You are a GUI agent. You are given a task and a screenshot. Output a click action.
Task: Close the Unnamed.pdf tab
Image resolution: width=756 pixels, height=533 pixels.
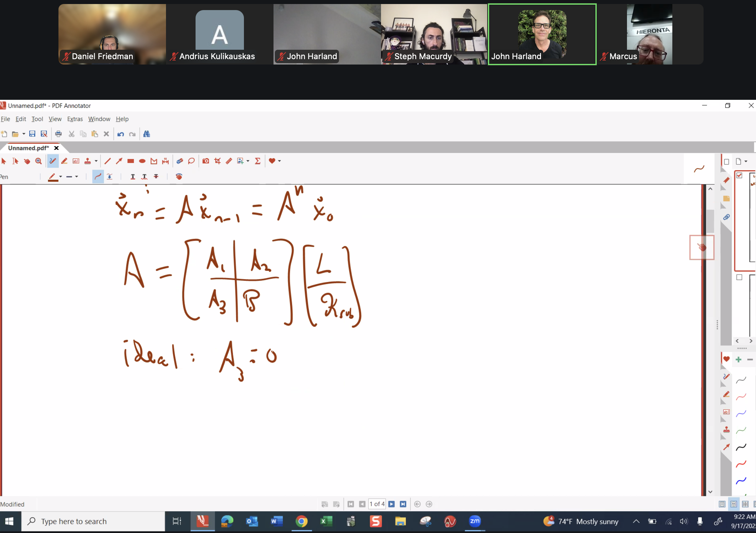(x=56, y=148)
